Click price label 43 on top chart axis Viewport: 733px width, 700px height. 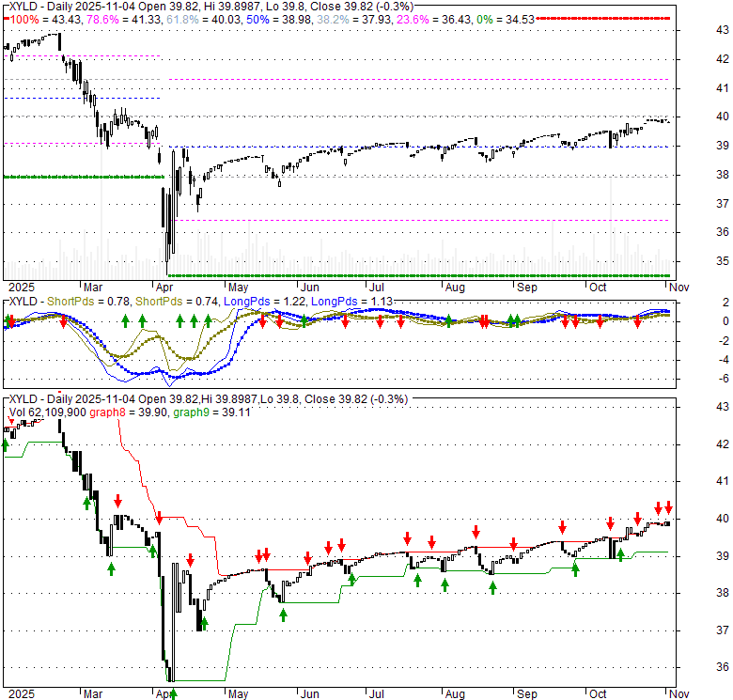(x=723, y=30)
